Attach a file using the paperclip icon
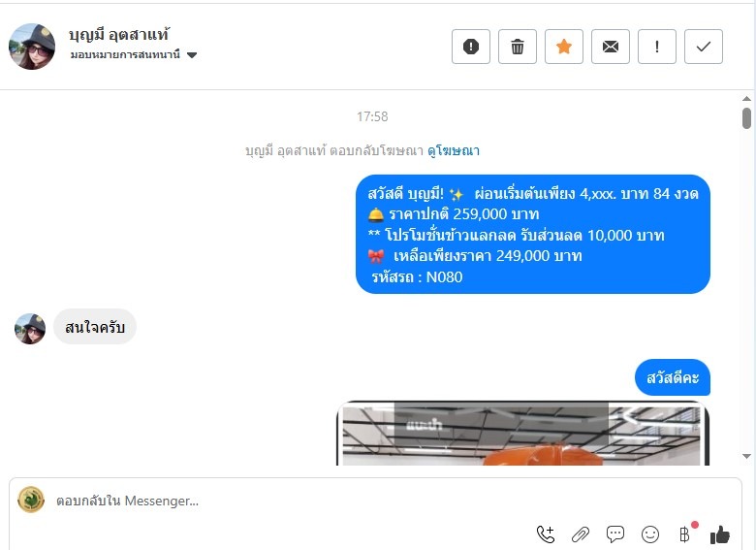This screenshot has width=756, height=550. click(x=581, y=534)
